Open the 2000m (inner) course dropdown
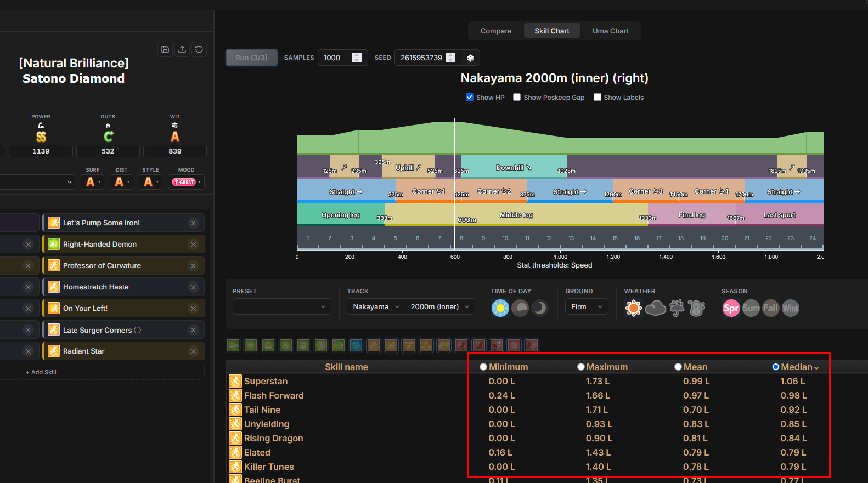Image resolution: width=868 pixels, height=483 pixels. click(x=440, y=306)
